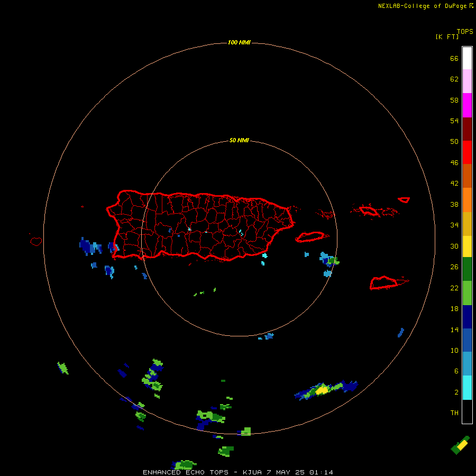Click the "ENHANCED ECHO TOPS" caption text
This screenshot has width=476, height=476.
coord(186,472)
